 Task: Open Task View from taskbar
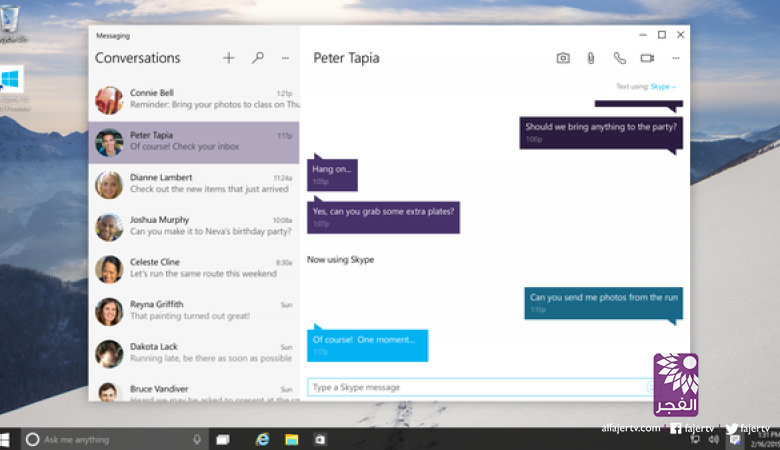(223, 439)
